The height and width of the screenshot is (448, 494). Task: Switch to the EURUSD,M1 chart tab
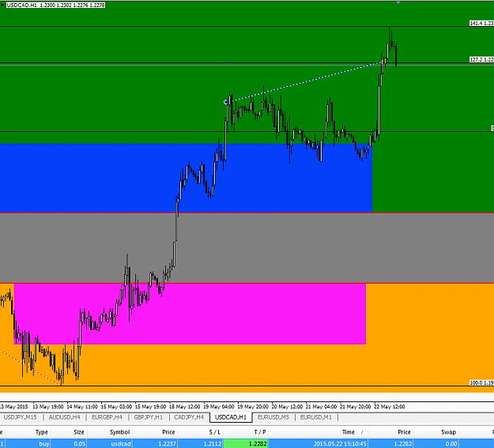tap(316, 417)
